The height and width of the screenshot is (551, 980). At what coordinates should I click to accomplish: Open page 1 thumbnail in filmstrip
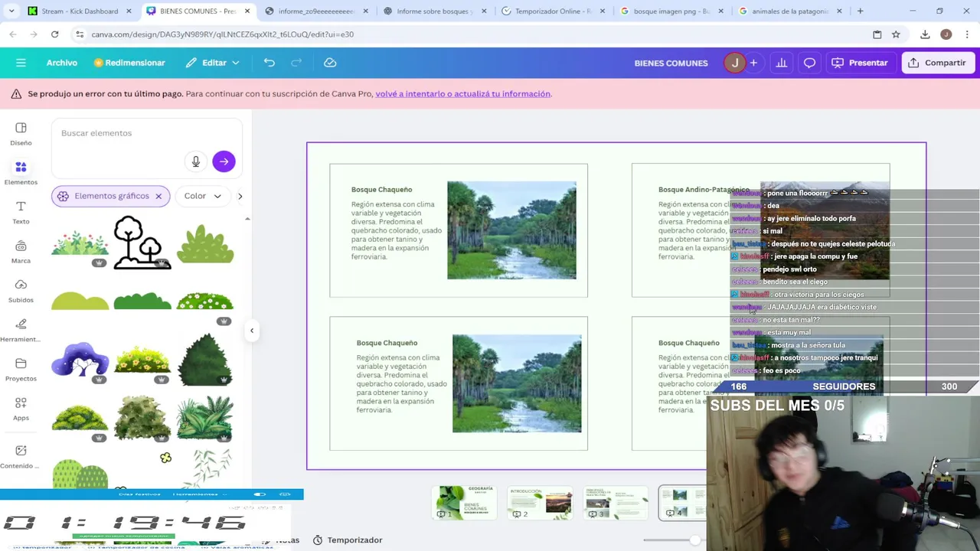[x=465, y=503]
